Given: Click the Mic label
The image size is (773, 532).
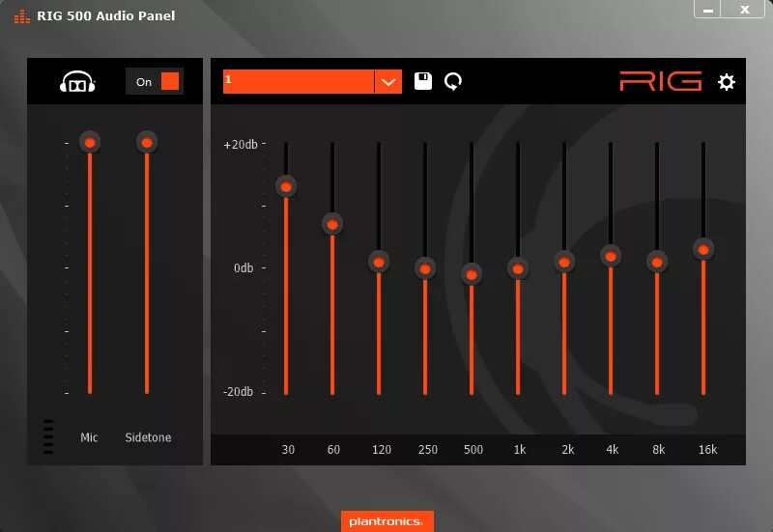Looking at the screenshot, I should (x=89, y=437).
